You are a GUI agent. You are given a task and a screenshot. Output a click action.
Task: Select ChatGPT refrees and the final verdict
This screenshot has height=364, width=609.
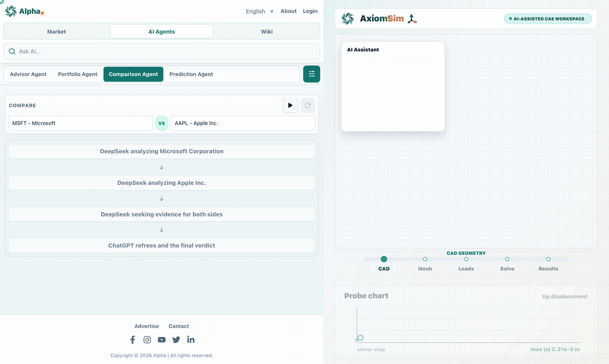point(162,246)
